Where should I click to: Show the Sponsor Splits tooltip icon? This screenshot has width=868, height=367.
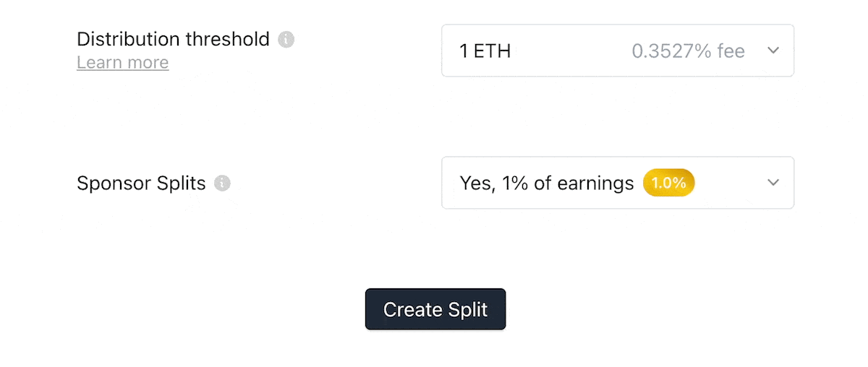223,183
